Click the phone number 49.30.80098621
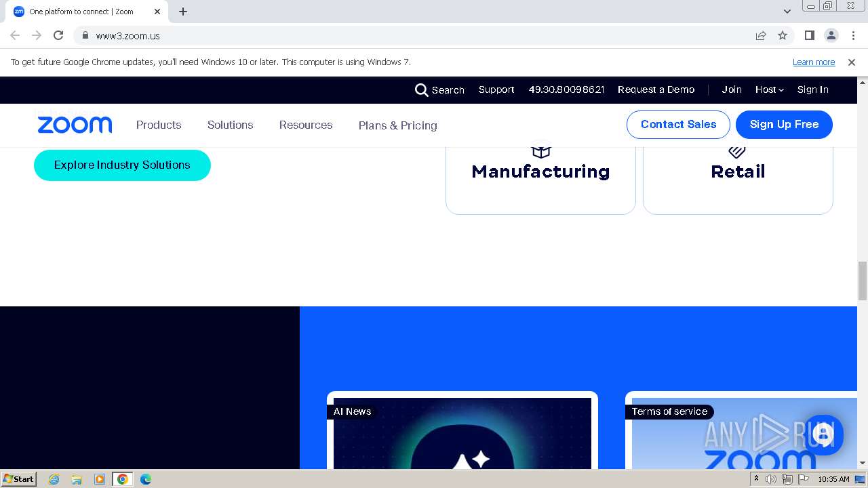The image size is (868, 488). coord(566,89)
